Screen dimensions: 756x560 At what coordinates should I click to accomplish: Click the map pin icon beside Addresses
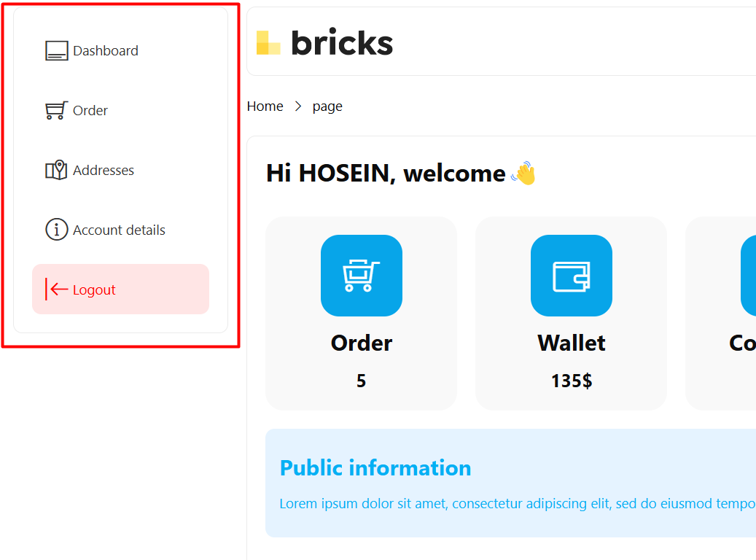56,171
